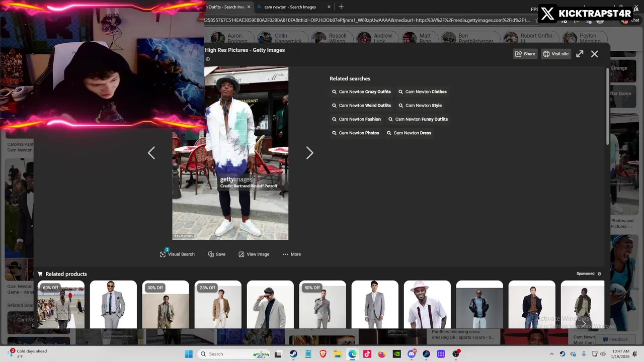Close the image detail overlay
Screen dimensions: 644x362
tap(594, 54)
